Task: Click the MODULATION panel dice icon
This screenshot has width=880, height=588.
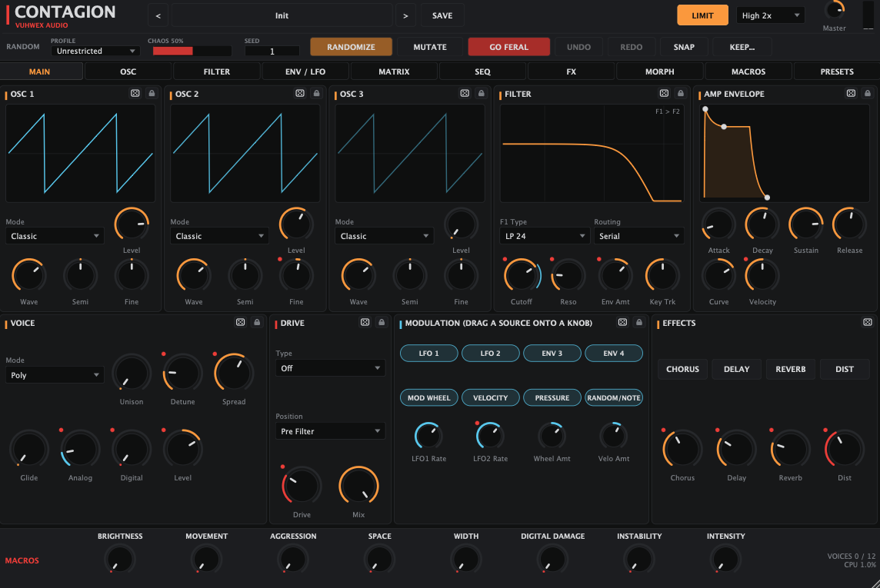Action: pos(622,322)
